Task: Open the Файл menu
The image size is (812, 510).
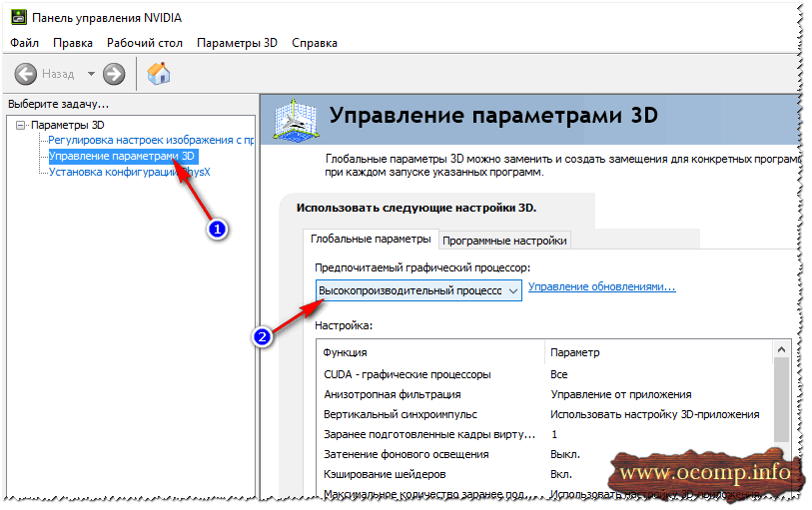Action: (x=25, y=43)
